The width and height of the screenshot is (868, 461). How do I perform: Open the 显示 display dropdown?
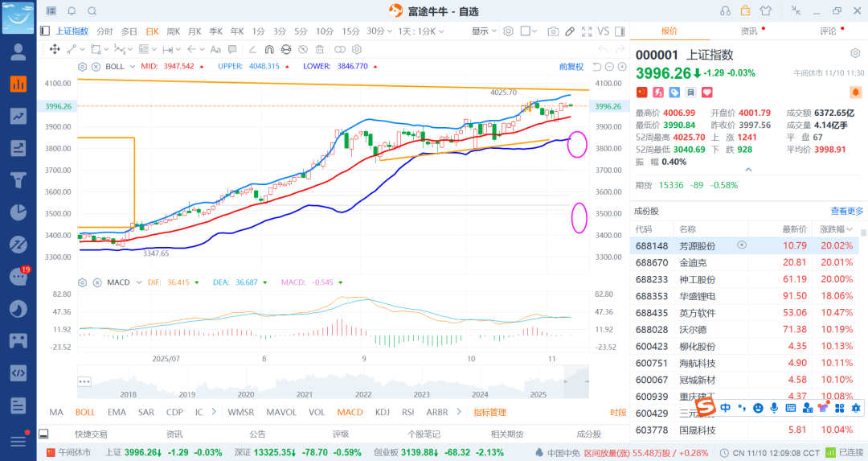click(x=483, y=31)
